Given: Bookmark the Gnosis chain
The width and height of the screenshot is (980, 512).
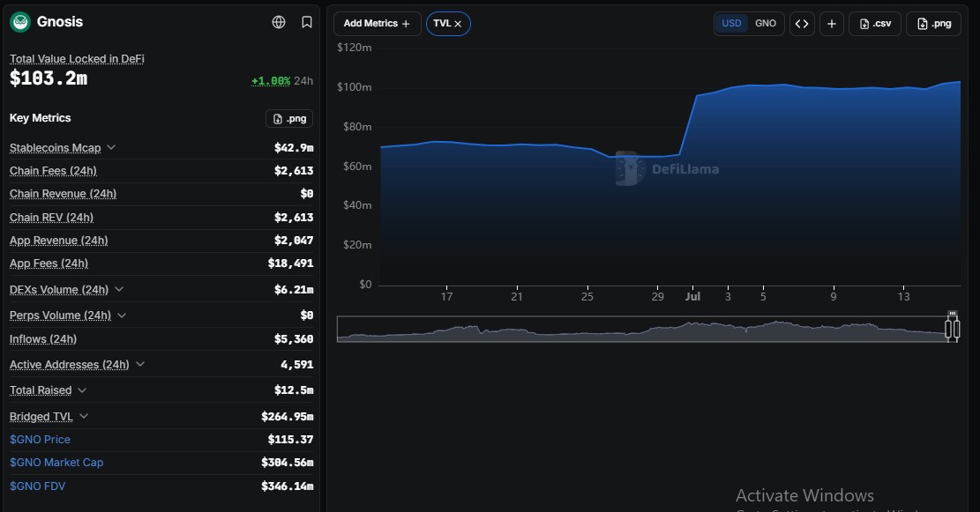Looking at the screenshot, I should 307,22.
